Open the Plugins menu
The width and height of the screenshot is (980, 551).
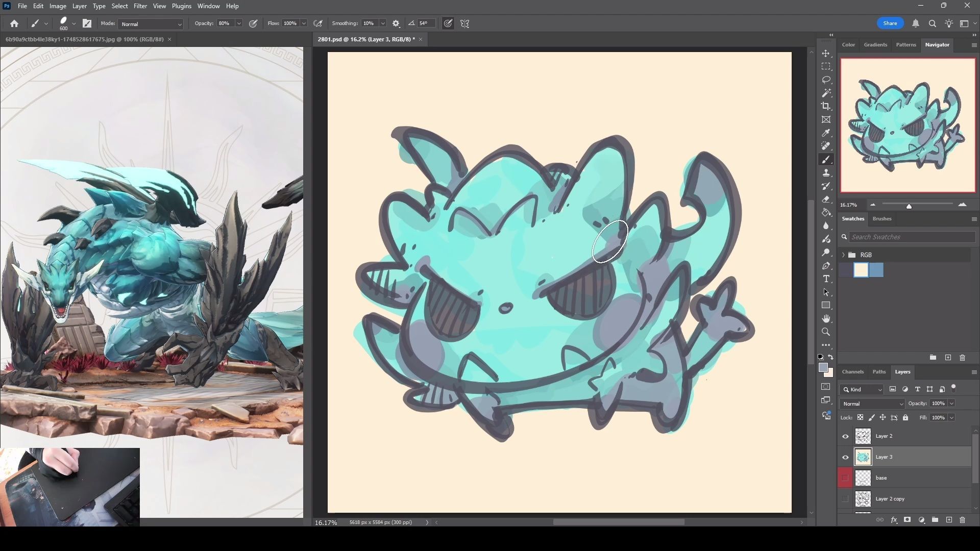point(181,6)
